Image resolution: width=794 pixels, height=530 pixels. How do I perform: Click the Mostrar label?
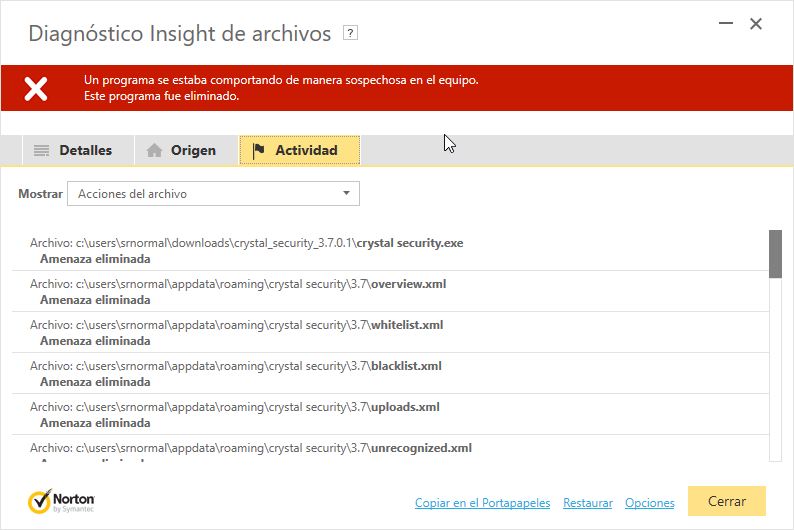[x=41, y=194]
